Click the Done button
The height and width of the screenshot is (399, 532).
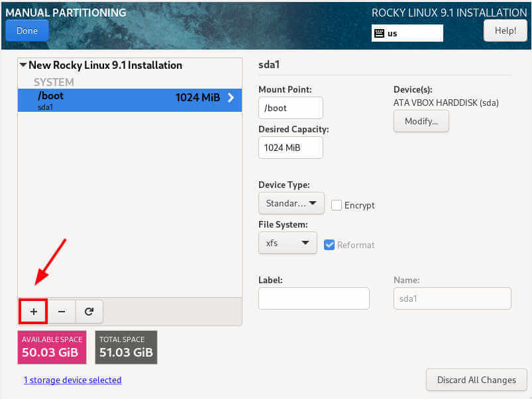pyautogui.click(x=27, y=30)
